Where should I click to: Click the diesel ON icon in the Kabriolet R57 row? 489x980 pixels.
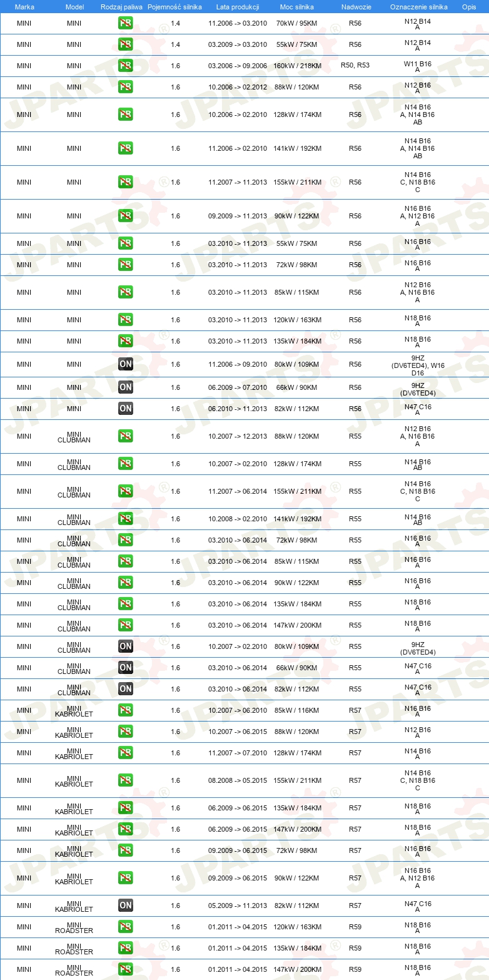click(125, 906)
